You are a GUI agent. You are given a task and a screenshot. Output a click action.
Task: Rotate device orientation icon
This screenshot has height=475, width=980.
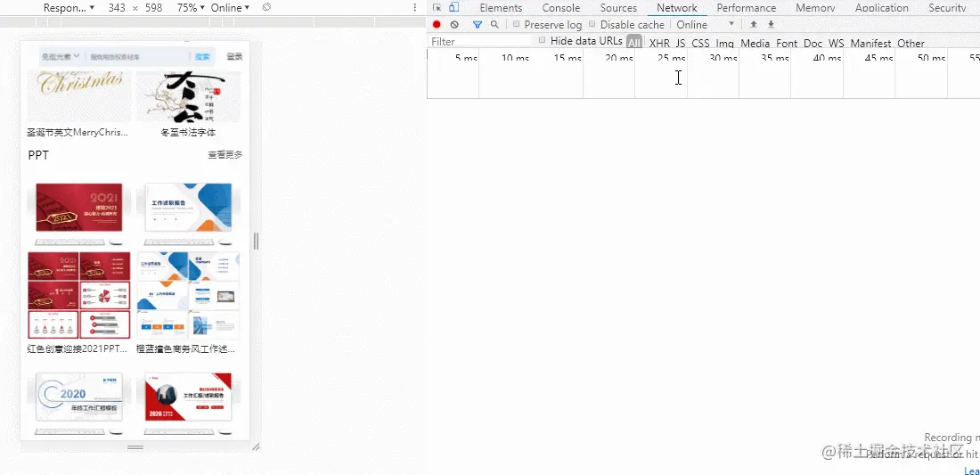(267, 7)
